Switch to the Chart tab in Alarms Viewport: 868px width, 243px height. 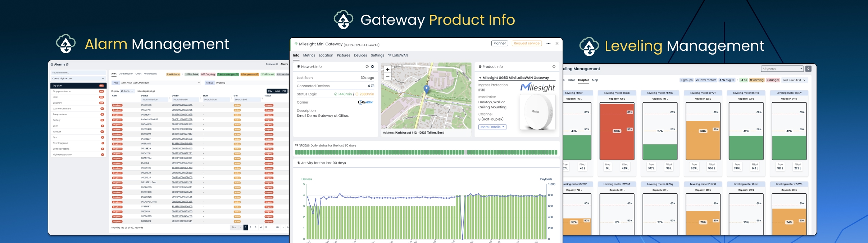tap(138, 74)
